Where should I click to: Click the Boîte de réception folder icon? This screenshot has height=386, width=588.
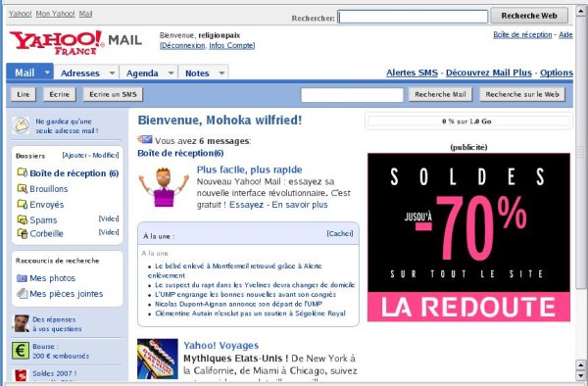coord(23,172)
